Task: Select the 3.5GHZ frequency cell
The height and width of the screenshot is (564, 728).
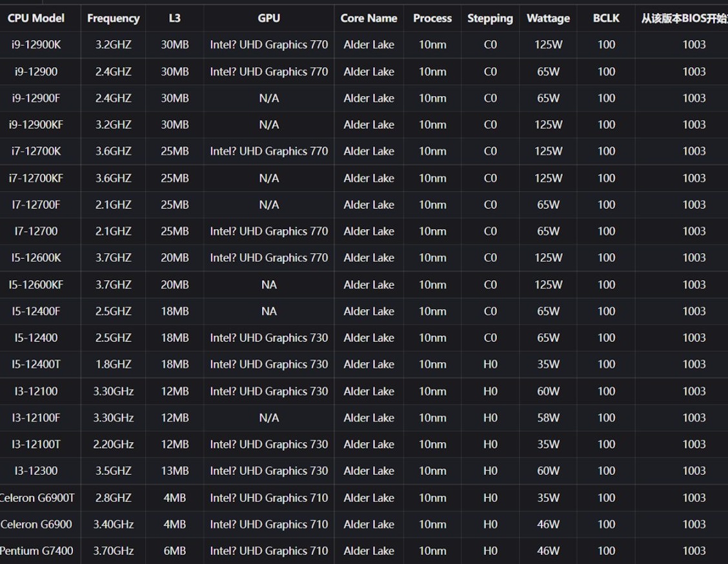Action: pyautogui.click(x=114, y=470)
